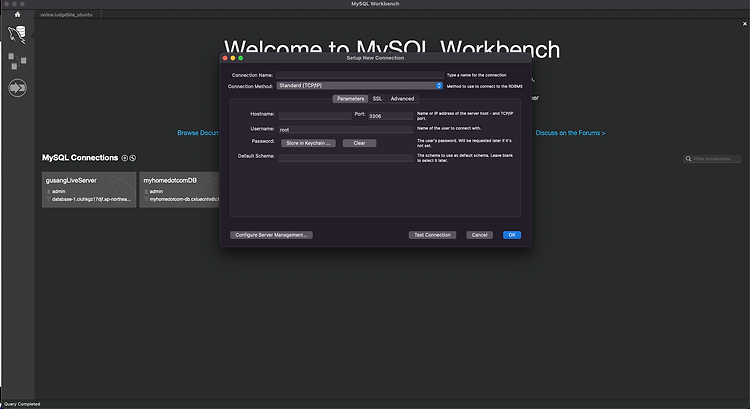Screen dimensions: 750x409
Task: Click the search magnifier in filter connections
Action: point(688,159)
